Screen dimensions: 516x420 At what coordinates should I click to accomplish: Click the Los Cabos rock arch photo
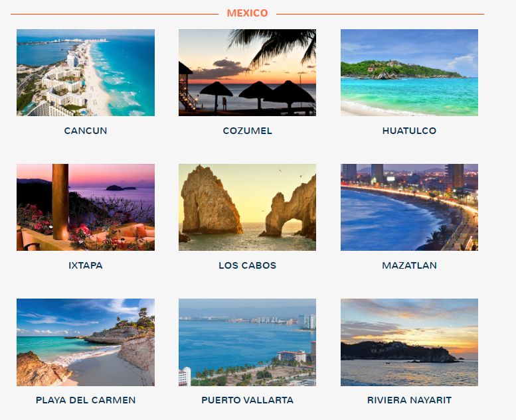pos(247,207)
